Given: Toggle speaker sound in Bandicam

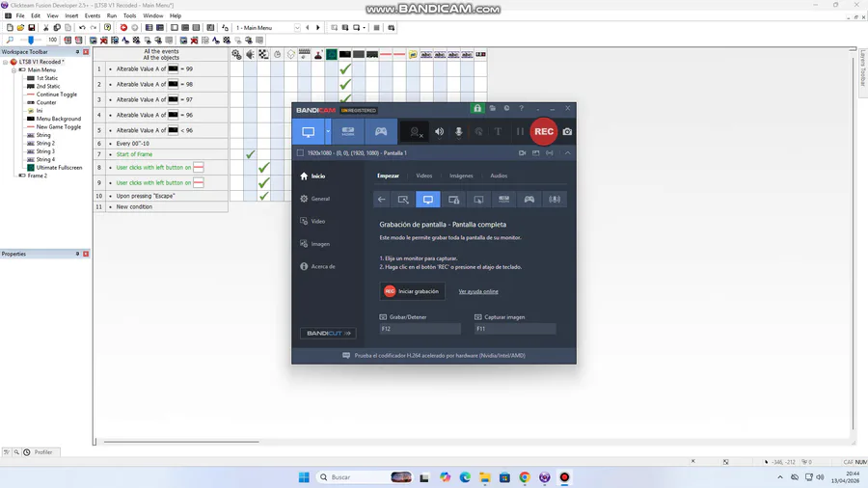Looking at the screenshot, I should pyautogui.click(x=439, y=132).
